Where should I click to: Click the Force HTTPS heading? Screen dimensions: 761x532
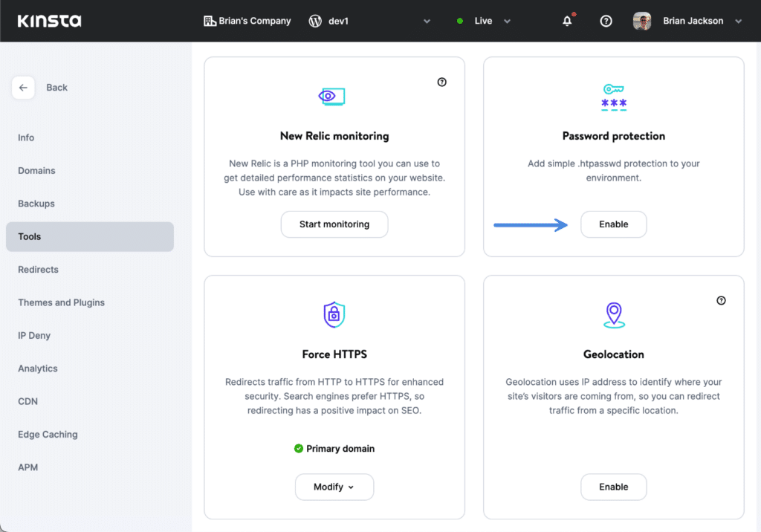coord(334,355)
